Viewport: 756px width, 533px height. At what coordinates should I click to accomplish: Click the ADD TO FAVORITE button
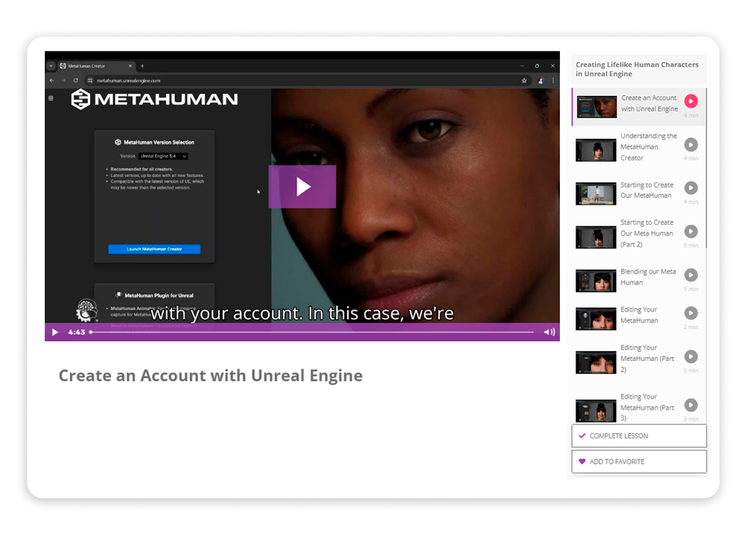(639, 462)
